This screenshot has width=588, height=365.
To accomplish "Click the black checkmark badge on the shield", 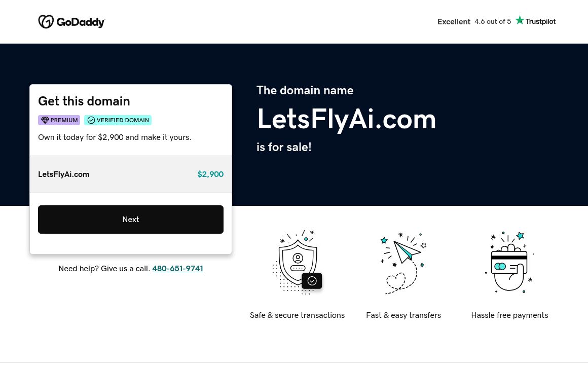I will (312, 280).
